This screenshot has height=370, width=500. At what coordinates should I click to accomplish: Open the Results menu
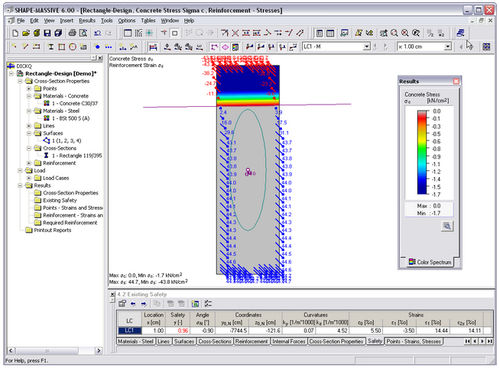click(x=87, y=21)
